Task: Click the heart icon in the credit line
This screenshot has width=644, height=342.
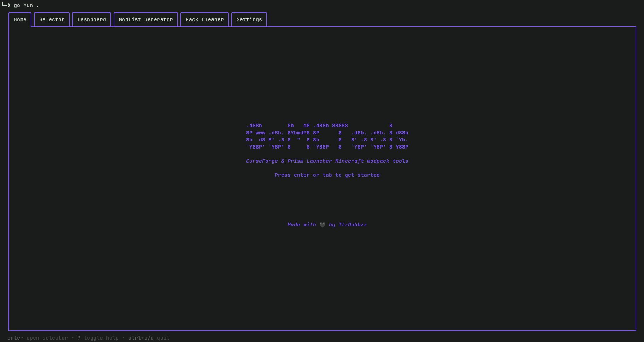Action: pos(323,225)
